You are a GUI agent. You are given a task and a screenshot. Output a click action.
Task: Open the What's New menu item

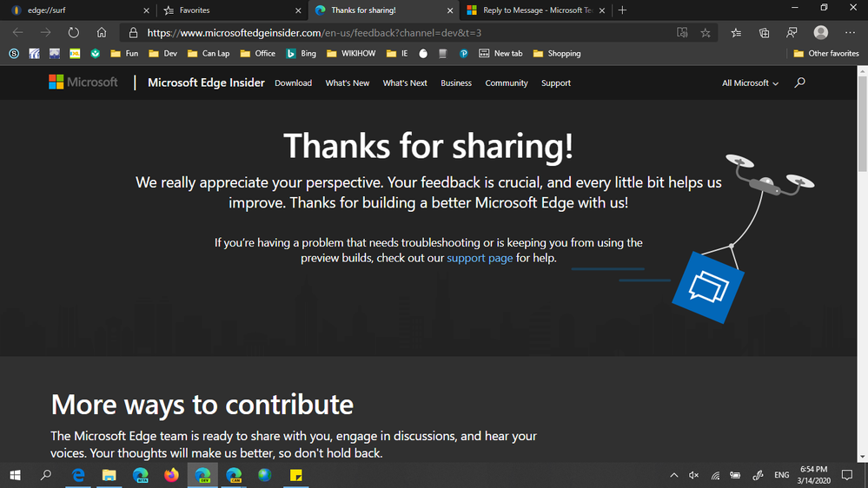tap(347, 83)
